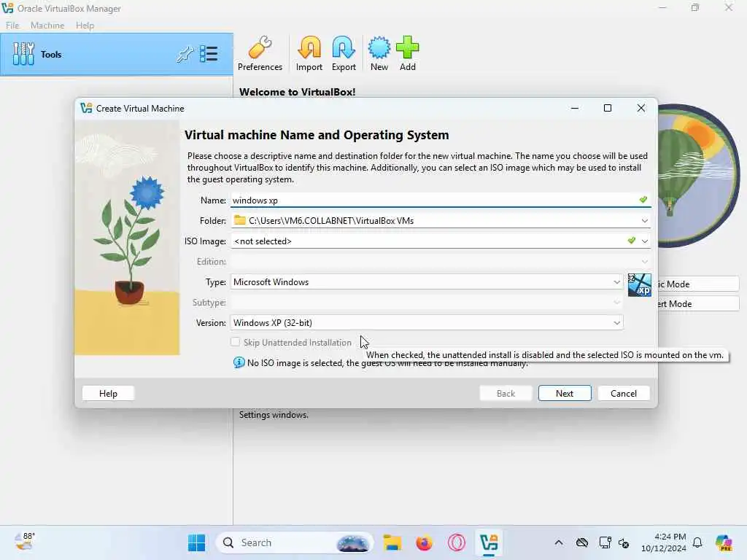This screenshot has width=747, height=560.
Task: Expand the Folder path dropdown
Action: click(645, 220)
